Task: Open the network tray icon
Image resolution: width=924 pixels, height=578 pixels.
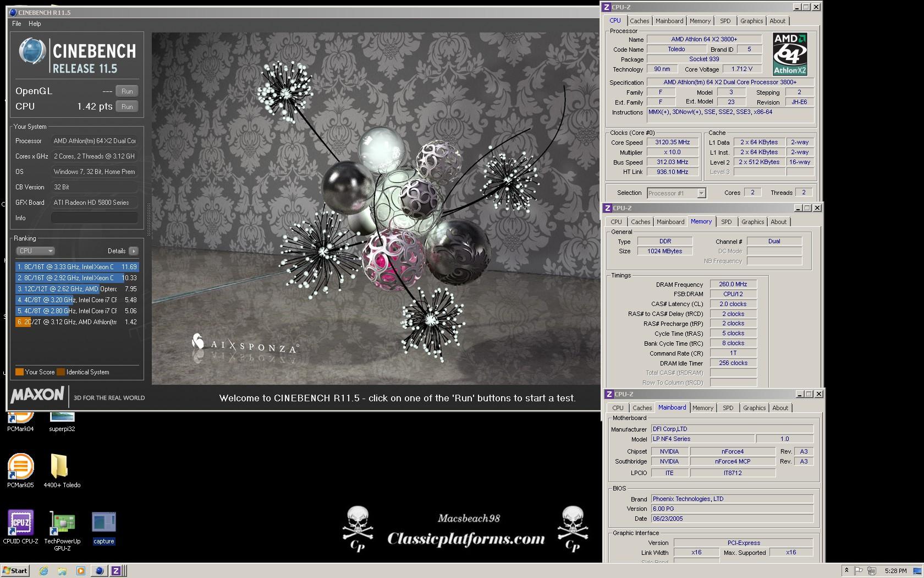Action: 871,571
